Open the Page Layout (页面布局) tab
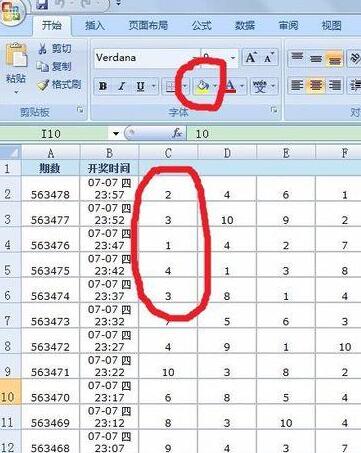 coord(148,25)
